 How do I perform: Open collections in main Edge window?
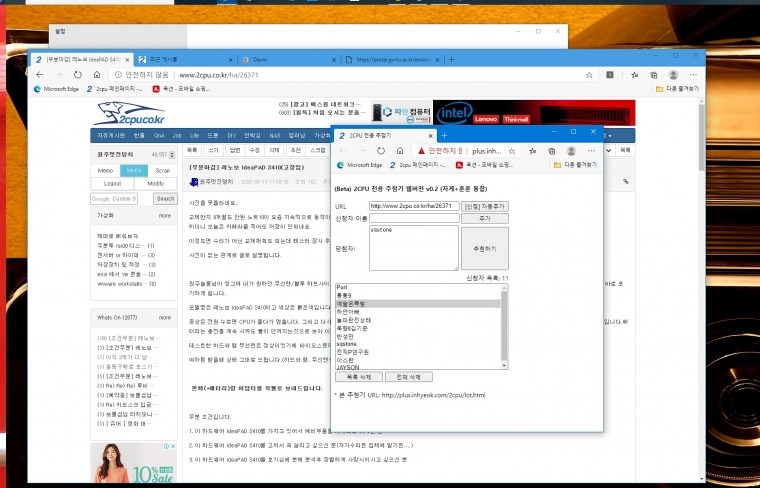click(x=654, y=75)
